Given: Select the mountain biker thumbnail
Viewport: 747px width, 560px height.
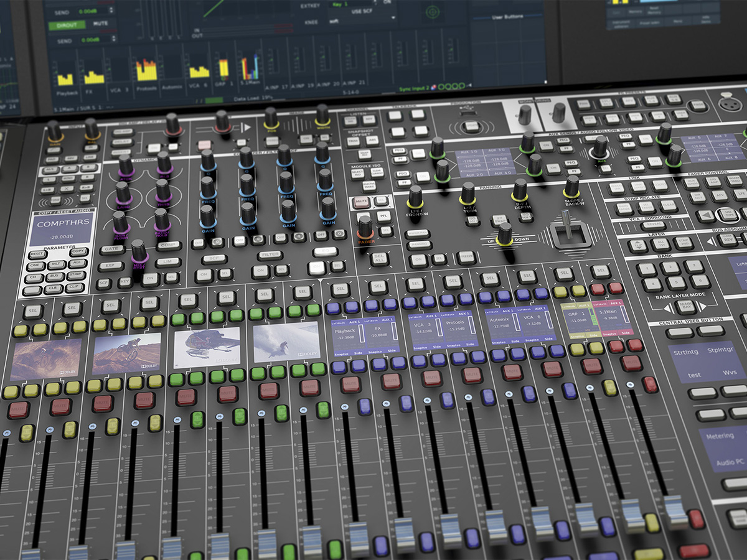Looking at the screenshot, I should pyautogui.click(x=126, y=353).
